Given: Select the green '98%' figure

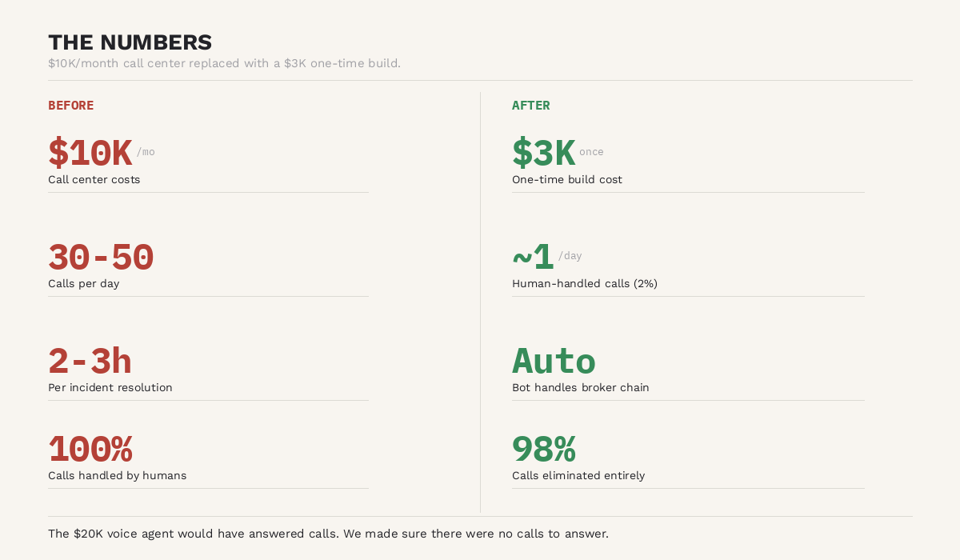Looking at the screenshot, I should click(x=543, y=449).
